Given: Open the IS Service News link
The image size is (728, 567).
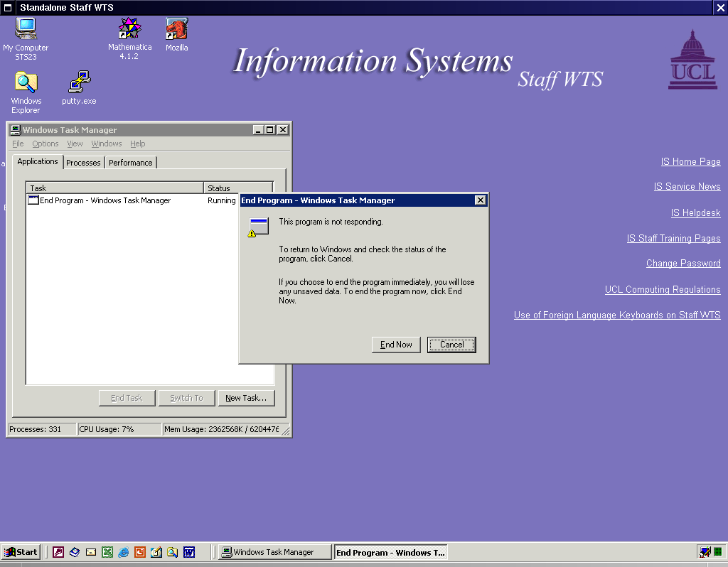Looking at the screenshot, I should (687, 187).
